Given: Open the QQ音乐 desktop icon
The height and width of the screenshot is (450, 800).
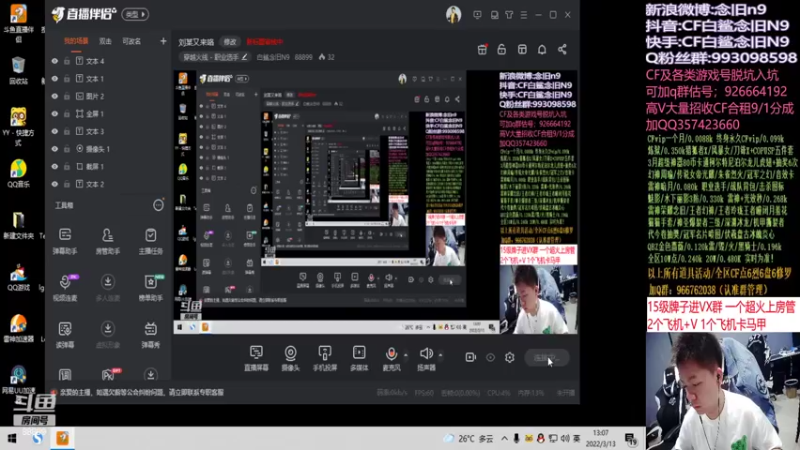Looking at the screenshot, I should [18, 173].
